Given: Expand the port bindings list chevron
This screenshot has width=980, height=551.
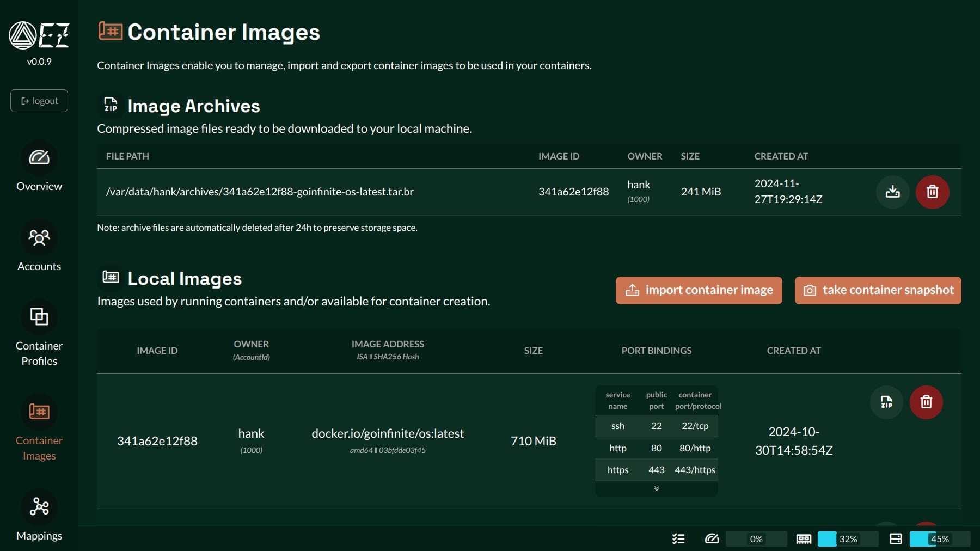Looking at the screenshot, I should (x=657, y=488).
